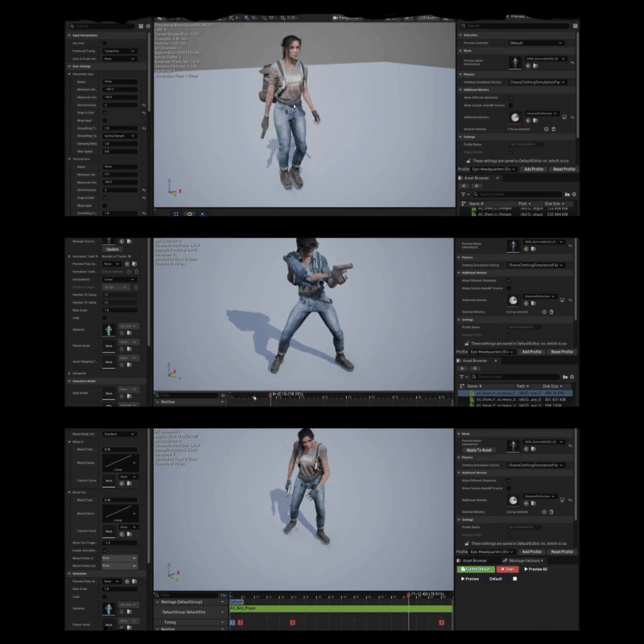Click green Create Default button in Montage Sections
The image size is (644, 644).
click(476, 569)
